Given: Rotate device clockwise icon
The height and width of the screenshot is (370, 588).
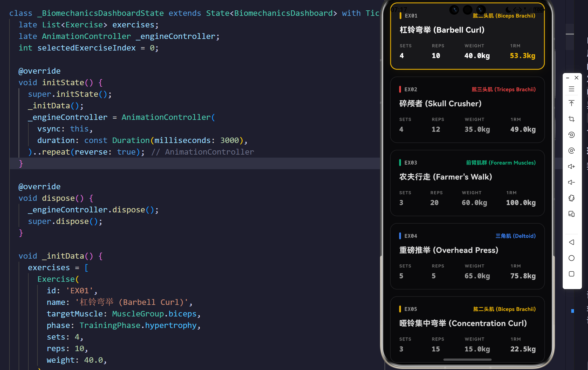Looking at the screenshot, I should tap(572, 151).
